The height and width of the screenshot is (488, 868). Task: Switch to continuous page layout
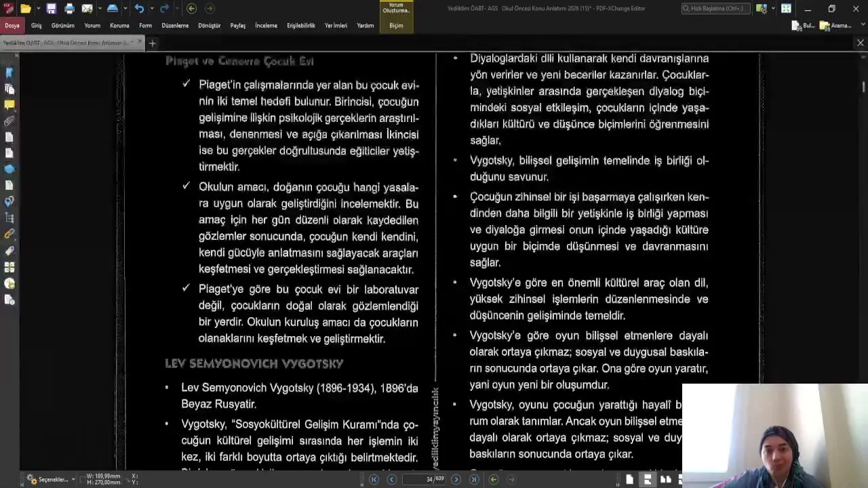[648, 479]
